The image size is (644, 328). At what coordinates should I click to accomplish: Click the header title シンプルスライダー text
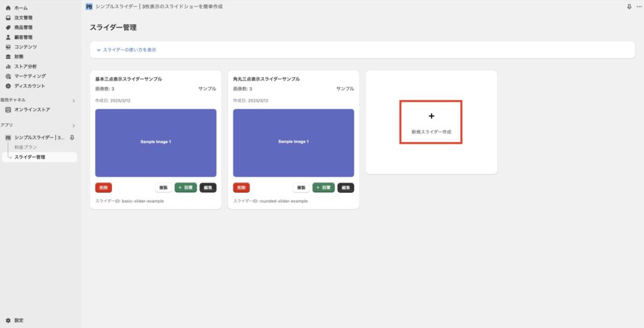(x=158, y=6)
